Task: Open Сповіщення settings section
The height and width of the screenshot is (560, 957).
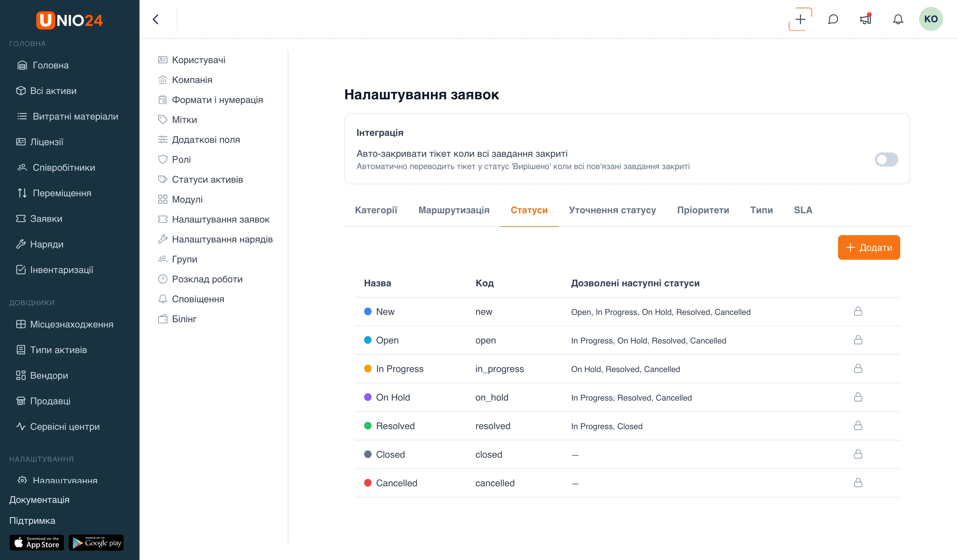Action: coord(191,299)
